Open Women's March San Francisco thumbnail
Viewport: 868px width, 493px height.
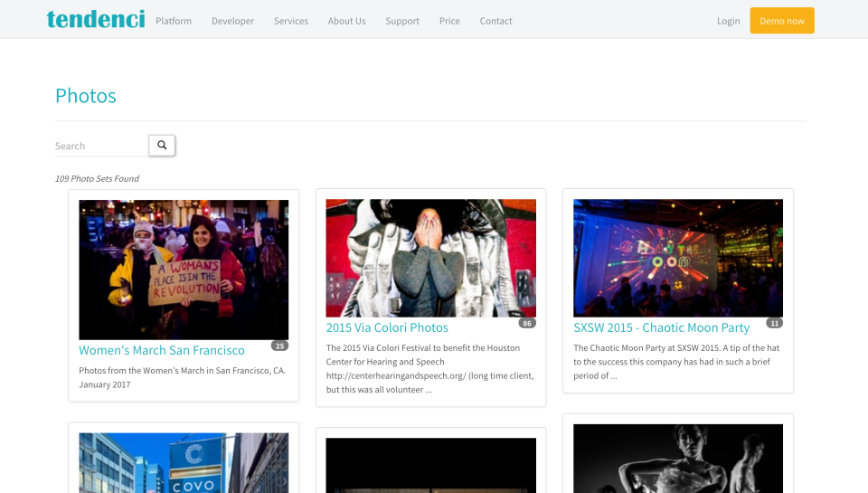pos(184,270)
